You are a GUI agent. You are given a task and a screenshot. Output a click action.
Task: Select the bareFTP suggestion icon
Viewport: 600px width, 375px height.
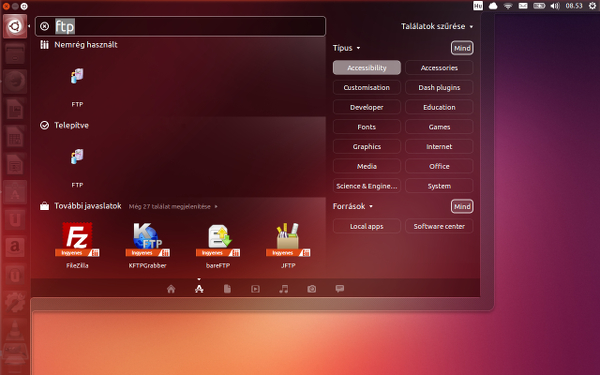[218, 240]
